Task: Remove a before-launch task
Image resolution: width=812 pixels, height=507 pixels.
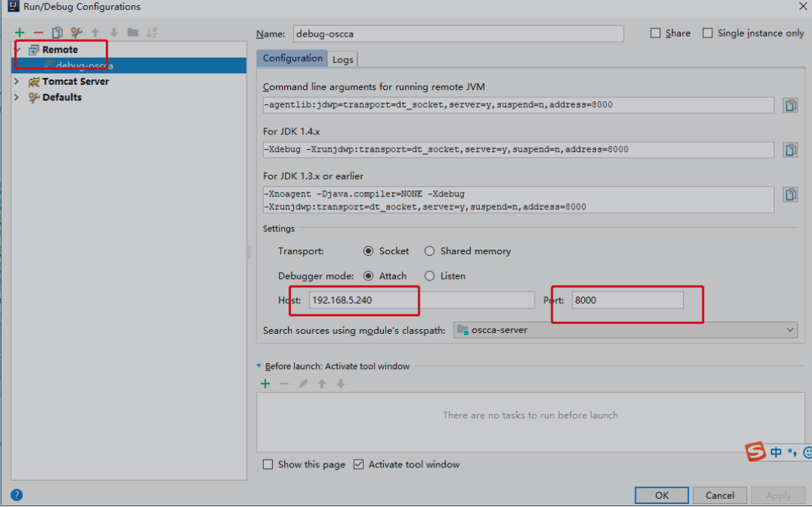Action: (283, 384)
